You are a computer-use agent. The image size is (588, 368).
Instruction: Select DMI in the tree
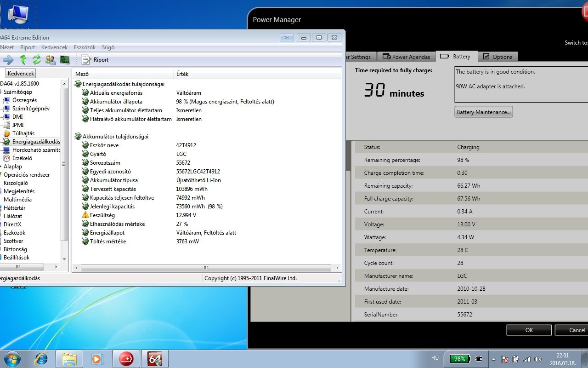coord(17,117)
